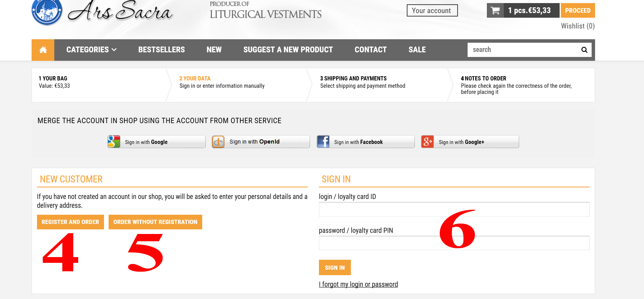
Task: Click the OpenId logo icon
Action: click(218, 142)
